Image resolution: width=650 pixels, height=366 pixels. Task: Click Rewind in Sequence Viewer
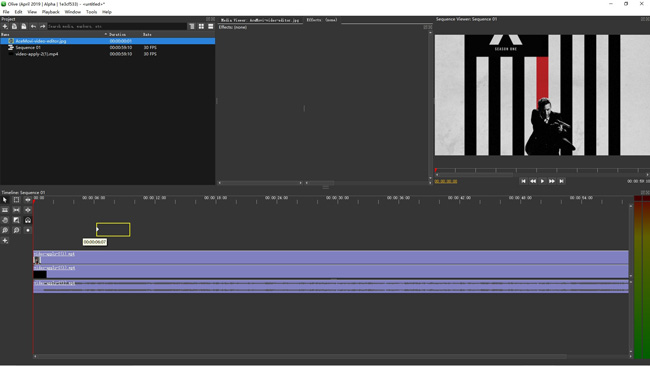tap(533, 181)
